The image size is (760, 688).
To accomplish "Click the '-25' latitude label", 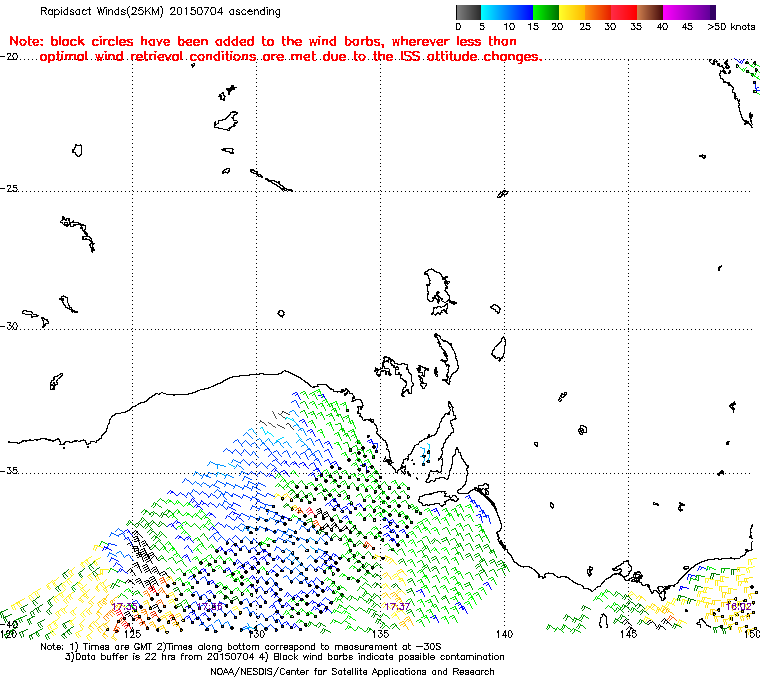I will 9,188.
